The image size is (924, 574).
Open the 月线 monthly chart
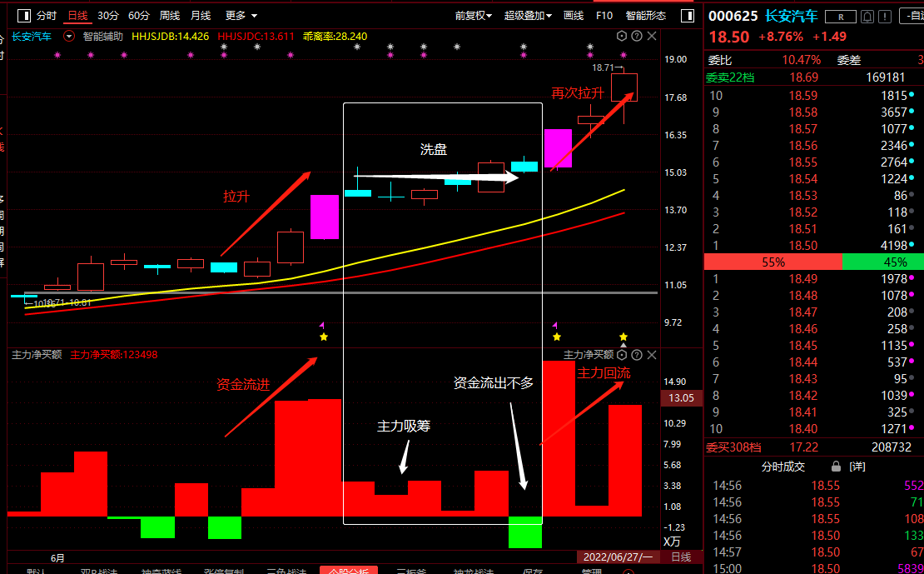[x=201, y=15]
